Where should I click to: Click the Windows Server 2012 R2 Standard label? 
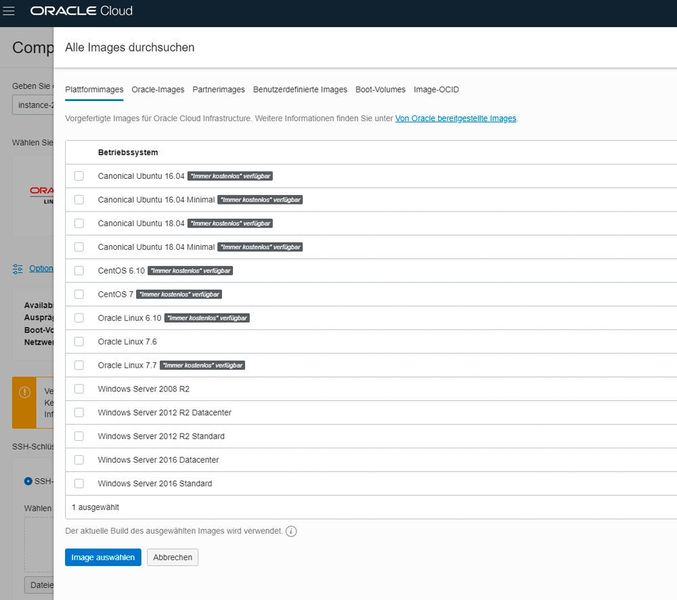click(x=161, y=436)
